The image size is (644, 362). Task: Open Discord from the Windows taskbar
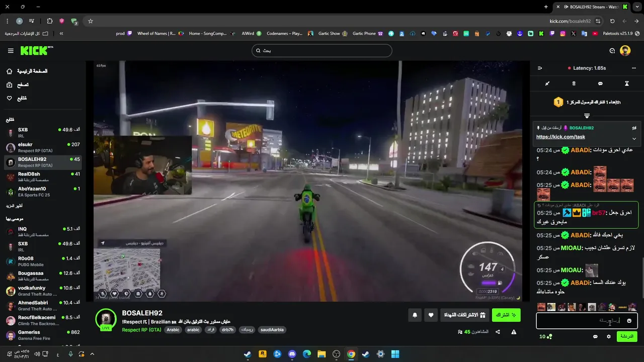[x=292, y=354]
